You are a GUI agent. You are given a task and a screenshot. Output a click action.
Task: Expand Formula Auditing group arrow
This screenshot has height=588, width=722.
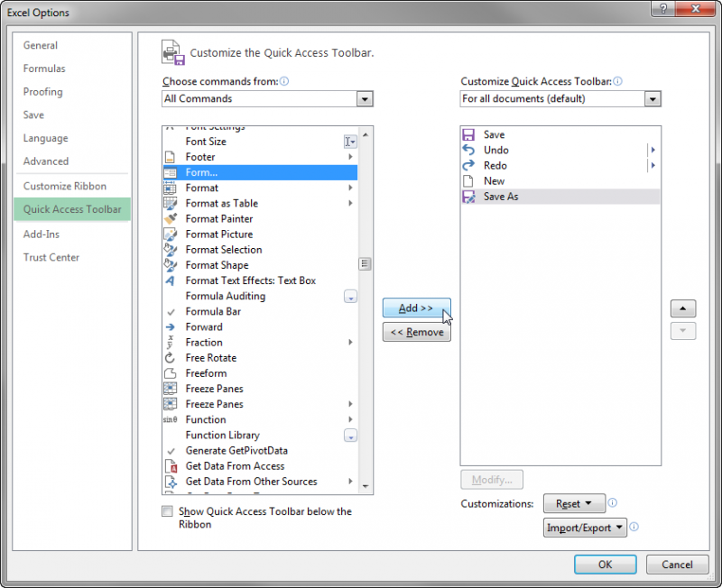pos(350,297)
